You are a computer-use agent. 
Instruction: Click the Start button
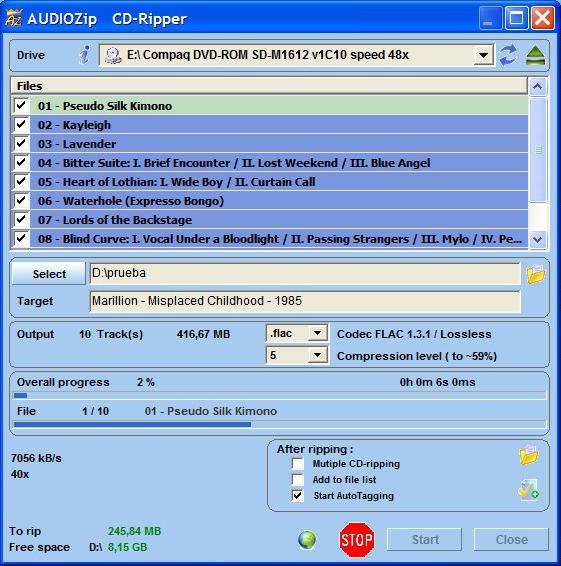[x=425, y=540]
